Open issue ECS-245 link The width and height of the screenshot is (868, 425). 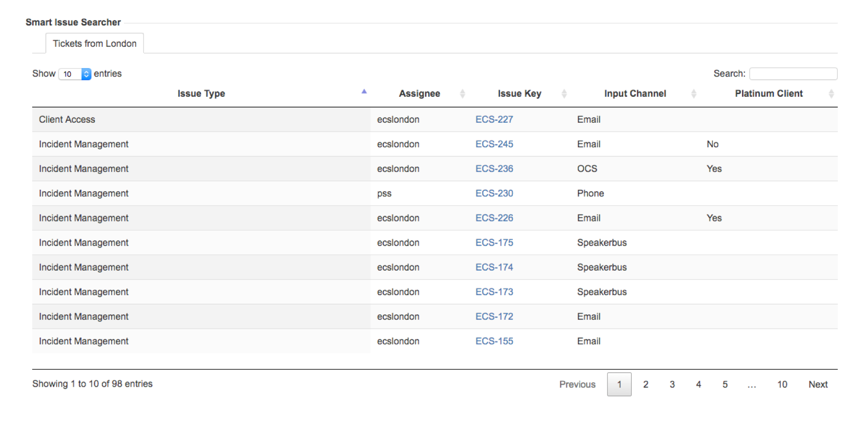point(494,144)
